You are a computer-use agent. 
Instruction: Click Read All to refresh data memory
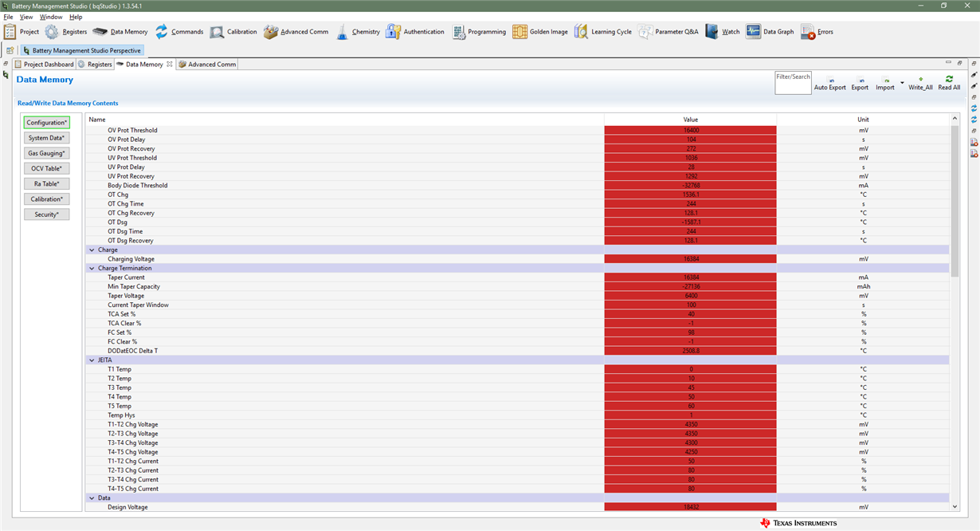coord(949,84)
